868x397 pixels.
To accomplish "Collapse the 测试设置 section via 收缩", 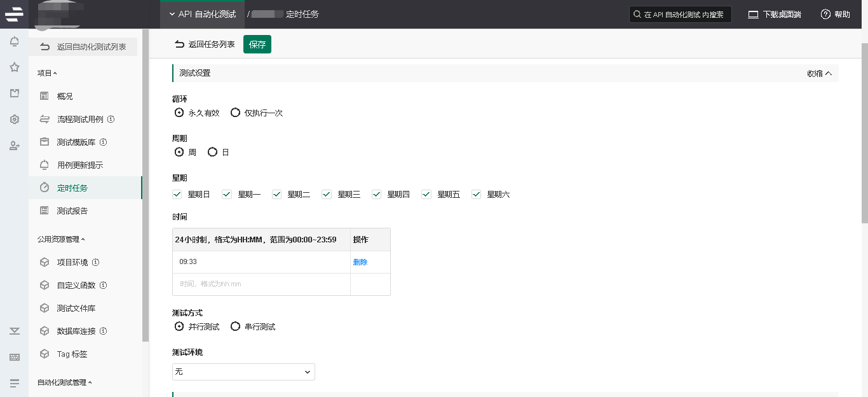I will (x=819, y=73).
